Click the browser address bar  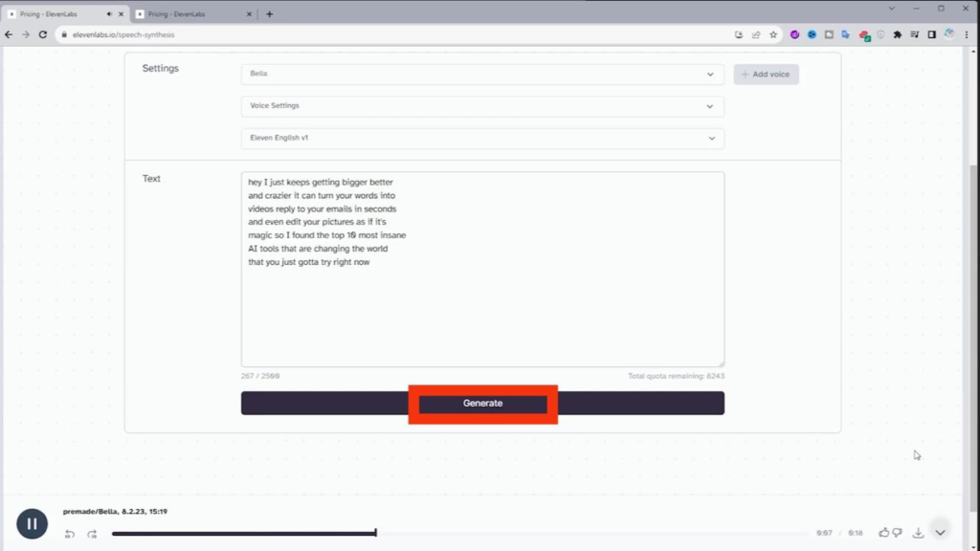[383, 34]
